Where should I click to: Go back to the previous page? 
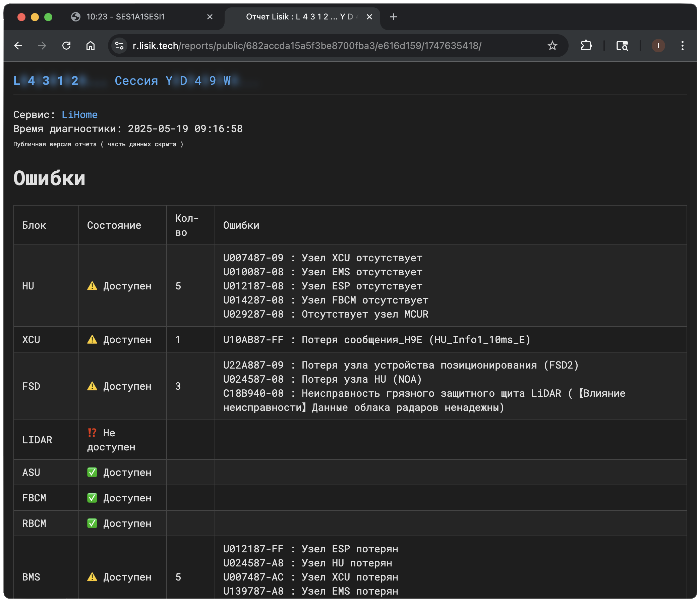tap(18, 46)
